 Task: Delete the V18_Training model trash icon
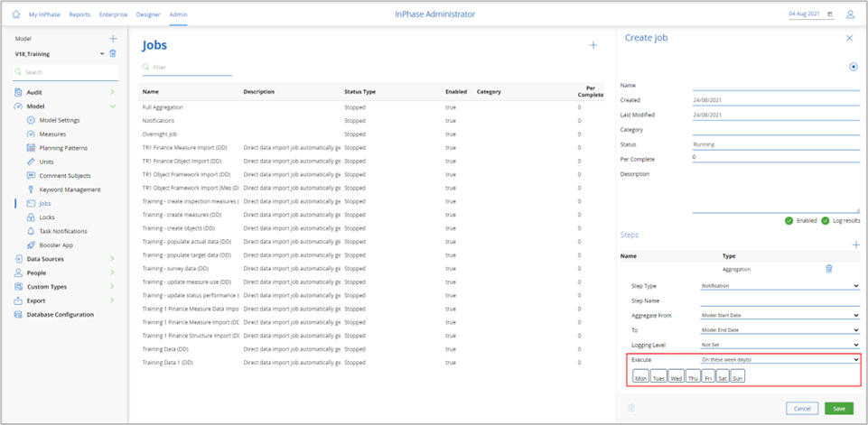coord(113,53)
